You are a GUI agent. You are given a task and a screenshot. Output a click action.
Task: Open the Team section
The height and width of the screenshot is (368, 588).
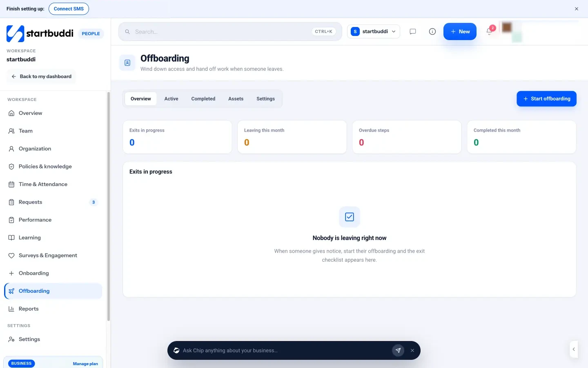[x=53, y=131]
